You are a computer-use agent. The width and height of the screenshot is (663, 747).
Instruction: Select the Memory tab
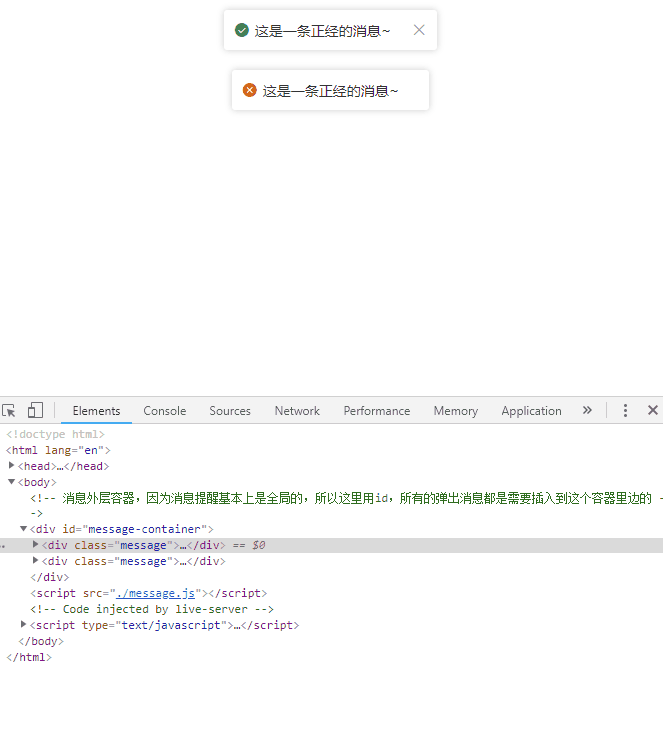pyautogui.click(x=456, y=411)
